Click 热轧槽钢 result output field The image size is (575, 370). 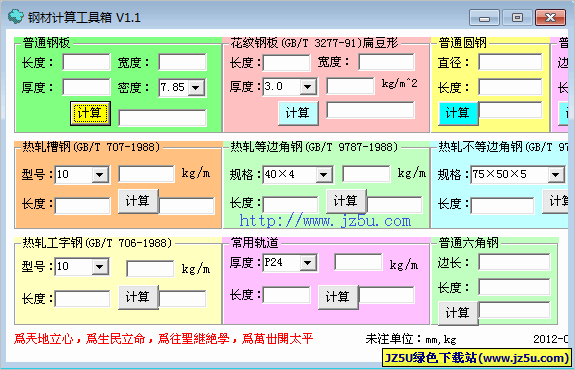tap(187, 206)
